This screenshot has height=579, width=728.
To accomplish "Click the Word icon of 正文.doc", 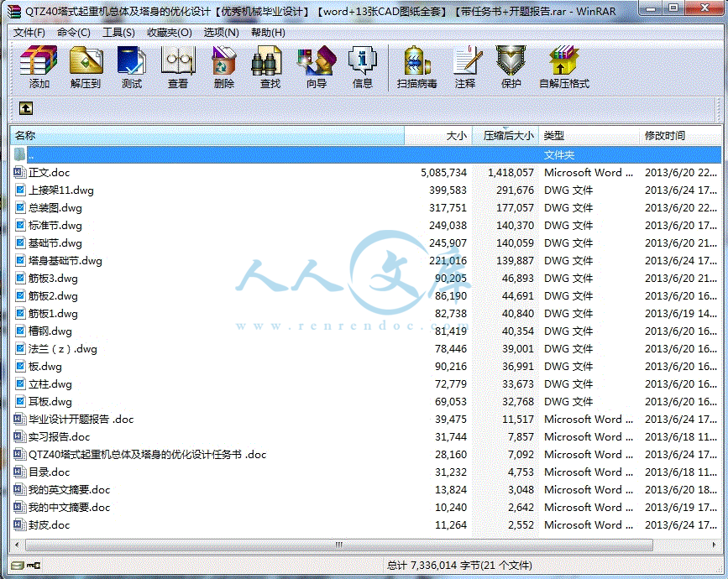I will pyautogui.click(x=19, y=173).
